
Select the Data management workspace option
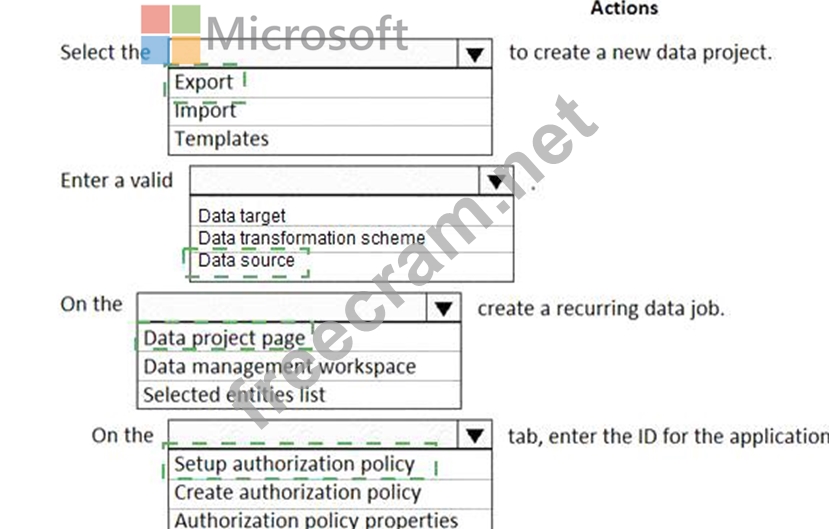[279, 366]
